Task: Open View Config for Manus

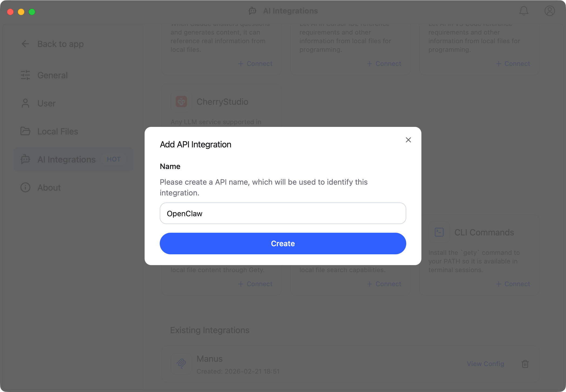Action: (x=485, y=364)
